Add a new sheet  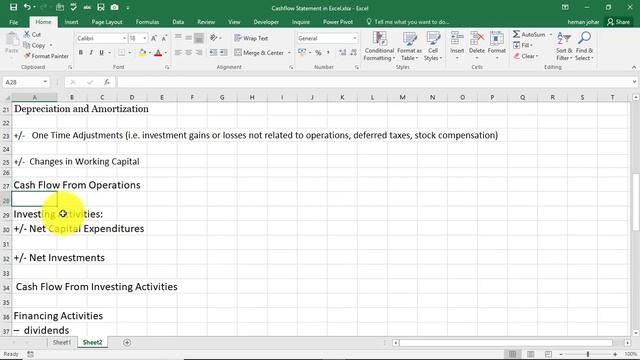coord(127,342)
